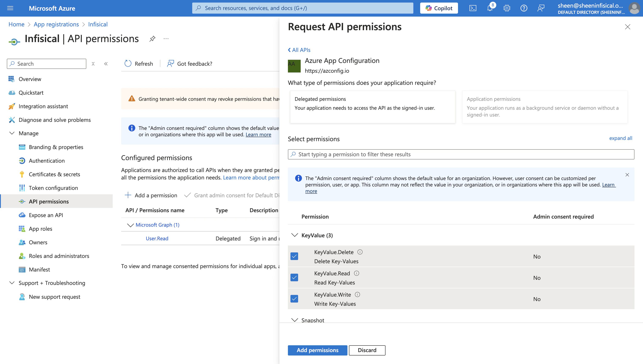Image resolution: width=643 pixels, height=364 pixels.
Task: Pin the Infisical API permissions page
Action: [x=152, y=39]
